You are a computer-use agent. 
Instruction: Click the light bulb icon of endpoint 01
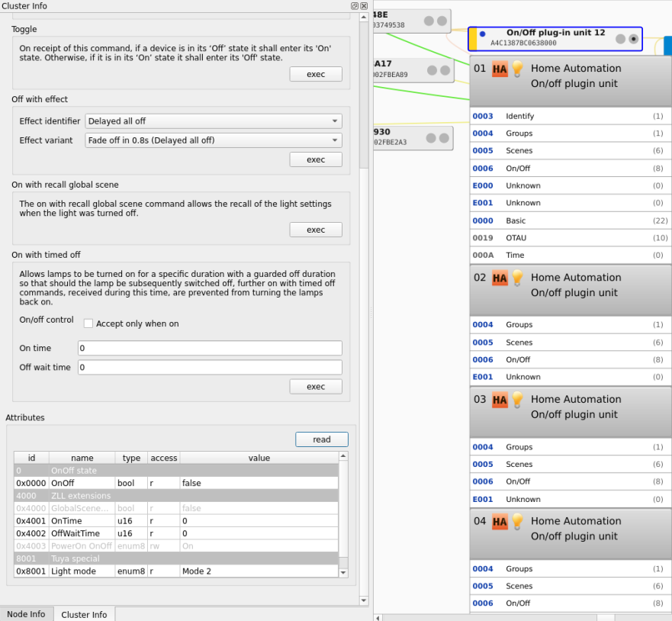pyautogui.click(x=517, y=69)
